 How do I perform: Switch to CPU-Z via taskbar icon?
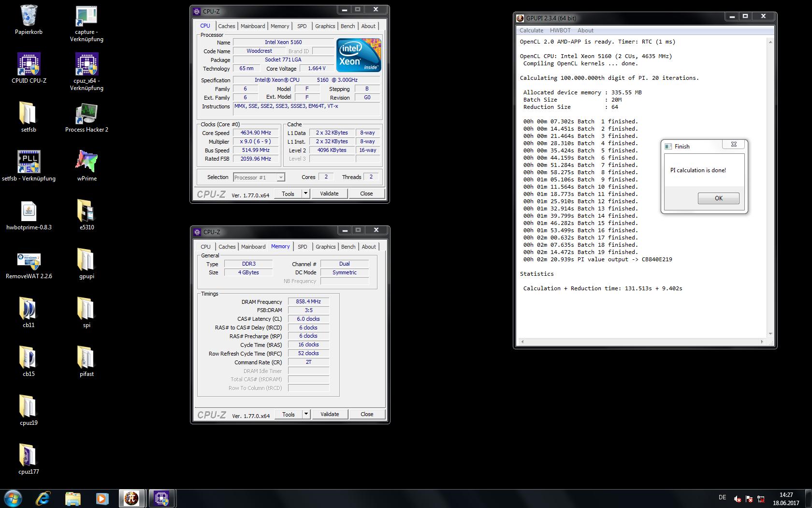click(161, 498)
